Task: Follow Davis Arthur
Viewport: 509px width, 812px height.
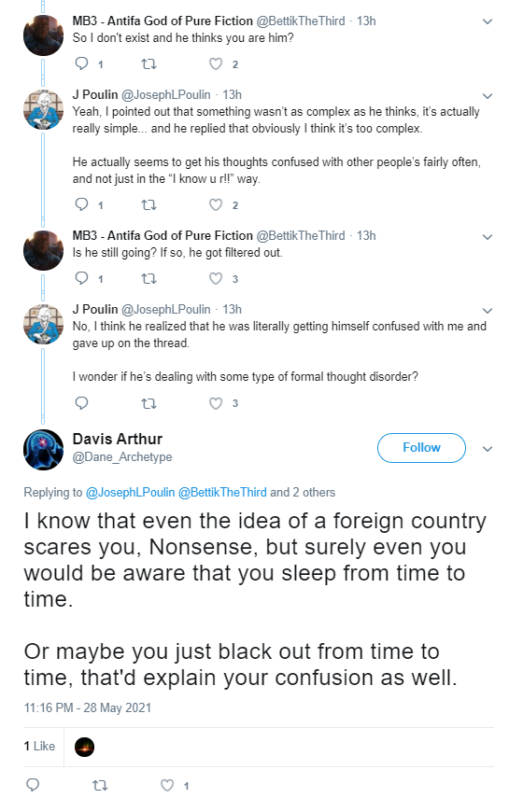Action: 421,448
